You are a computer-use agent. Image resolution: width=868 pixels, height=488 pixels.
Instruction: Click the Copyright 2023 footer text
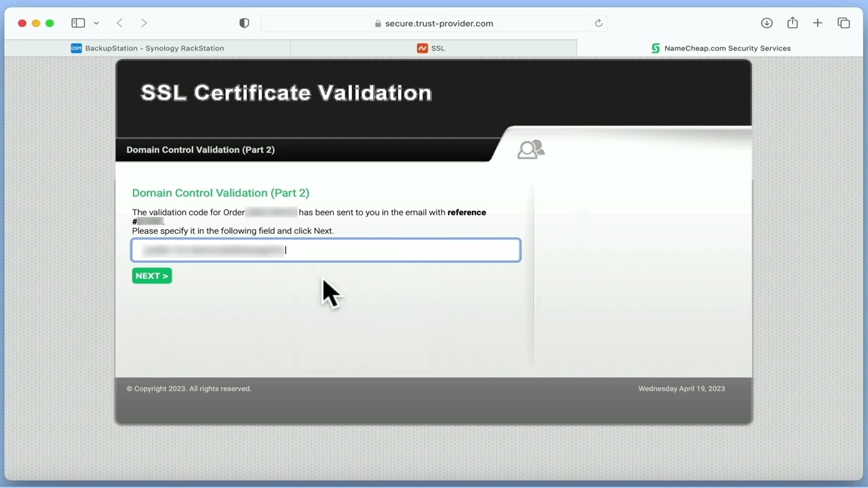point(189,388)
